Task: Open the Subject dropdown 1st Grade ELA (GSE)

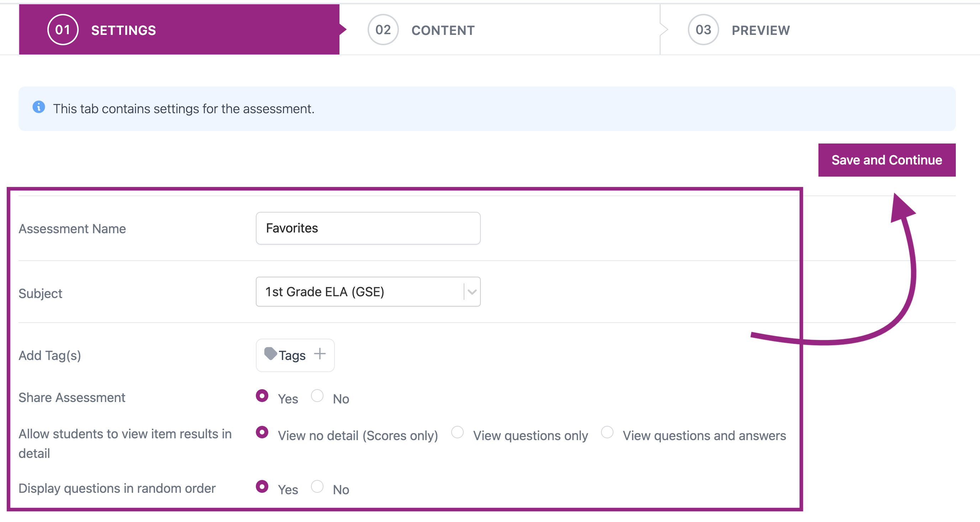Action: 368,292
